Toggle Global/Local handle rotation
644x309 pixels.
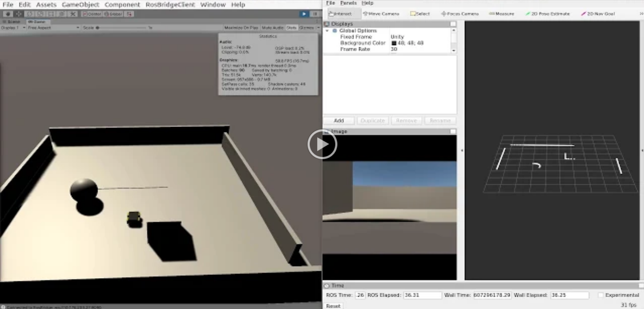pyautogui.click(x=113, y=14)
